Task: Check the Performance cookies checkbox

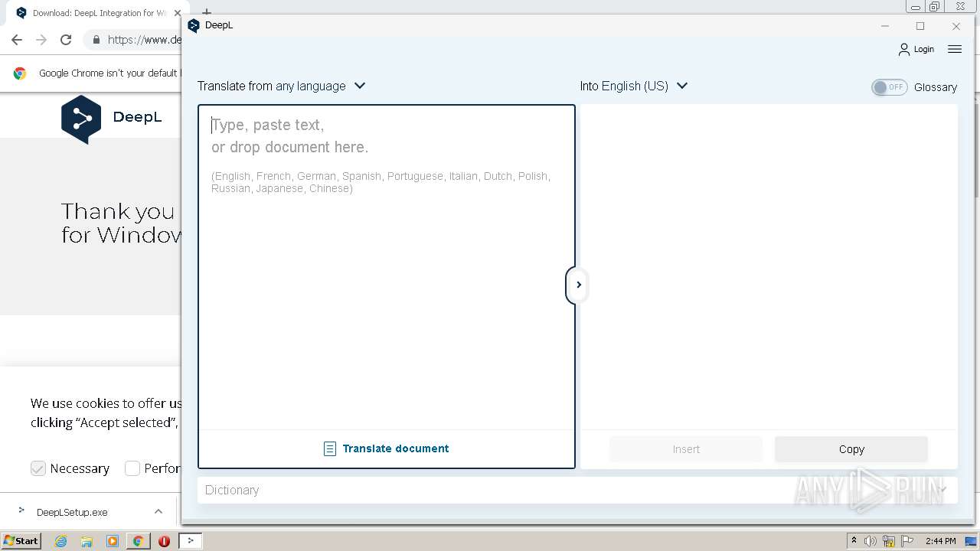Action: (132, 468)
